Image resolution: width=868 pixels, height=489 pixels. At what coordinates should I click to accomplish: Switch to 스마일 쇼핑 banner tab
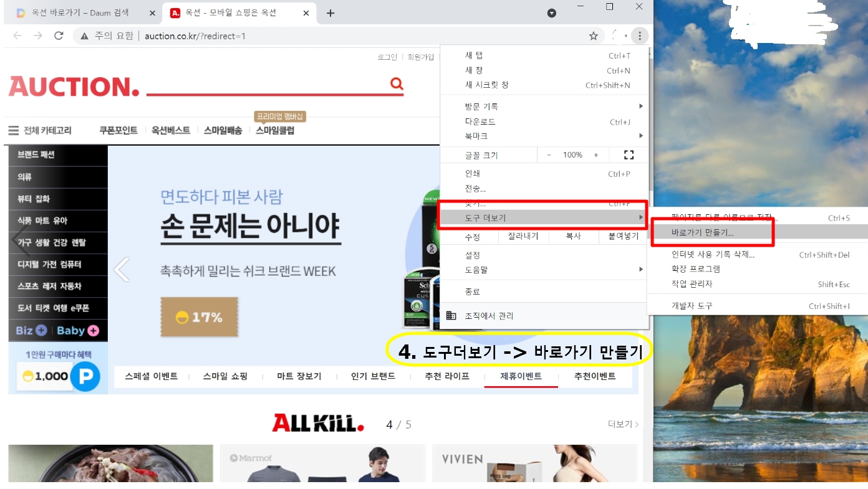(225, 376)
